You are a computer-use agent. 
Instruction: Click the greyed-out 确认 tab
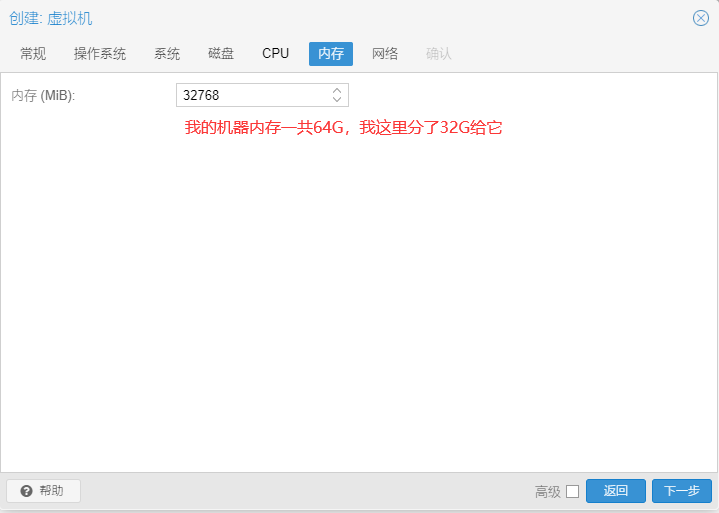pyautogui.click(x=439, y=53)
